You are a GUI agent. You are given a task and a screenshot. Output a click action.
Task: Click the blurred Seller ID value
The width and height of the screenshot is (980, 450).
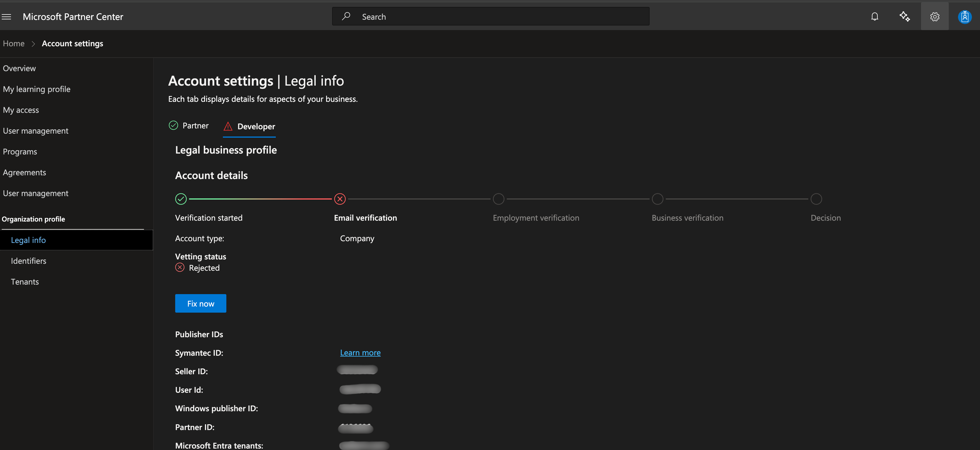[357, 370]
